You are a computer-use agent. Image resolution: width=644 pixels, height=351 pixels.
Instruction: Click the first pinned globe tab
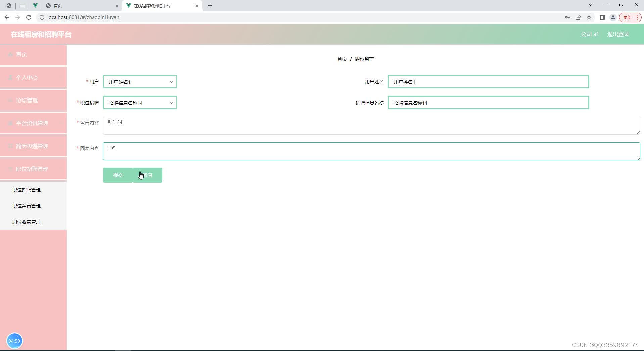point(9,6)
